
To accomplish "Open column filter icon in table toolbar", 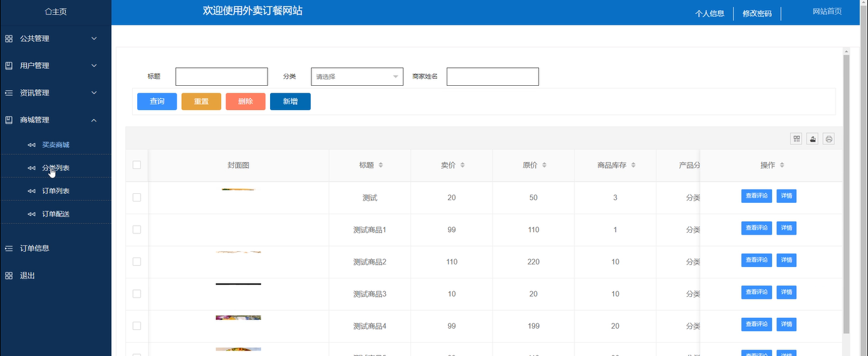I will pyautogui.click(x=796, y=139).
